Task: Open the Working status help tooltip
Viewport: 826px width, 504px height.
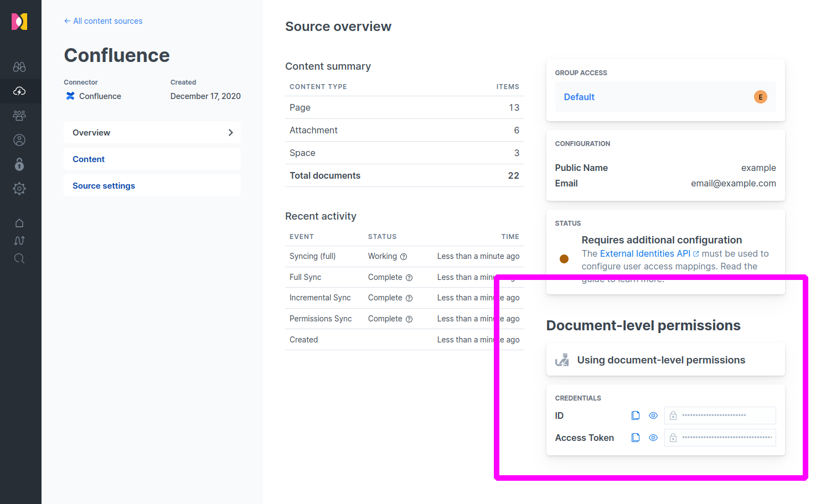Action: pyautogui.click(x=404, y=256)
